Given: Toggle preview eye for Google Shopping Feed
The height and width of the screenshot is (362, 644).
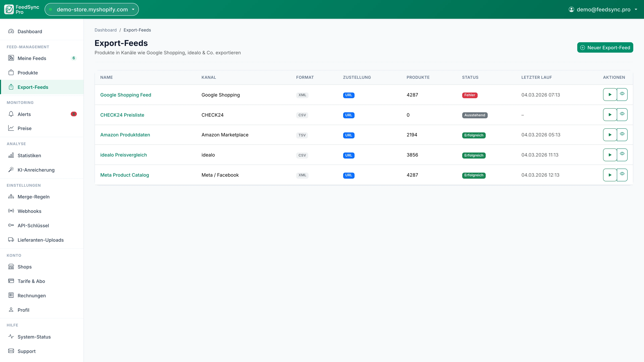Looking at the screenshot, I should pos(622,94).
